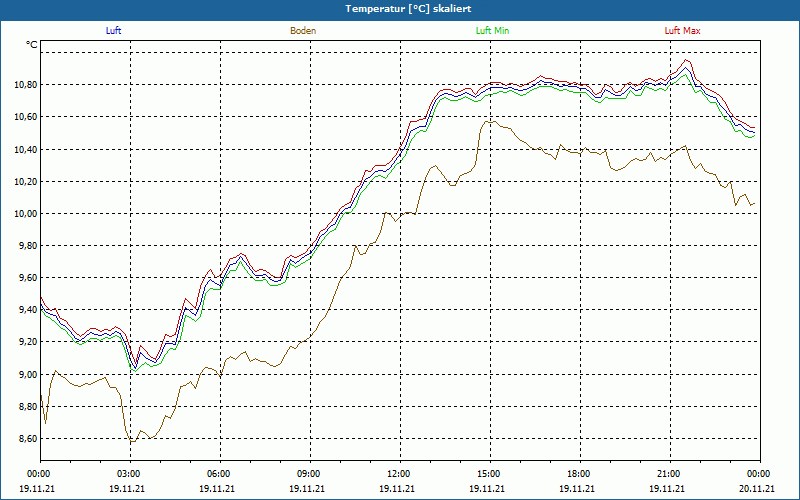The height and width of the screenshot is (500, 800).
Task: Click the y-axis value '9,00'
Action: [28, 374]
